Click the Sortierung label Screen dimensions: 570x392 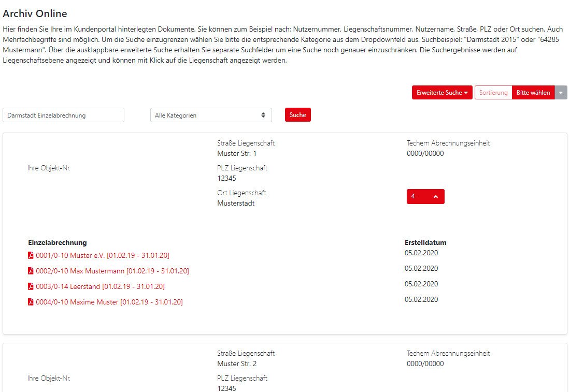click(493, 93)
